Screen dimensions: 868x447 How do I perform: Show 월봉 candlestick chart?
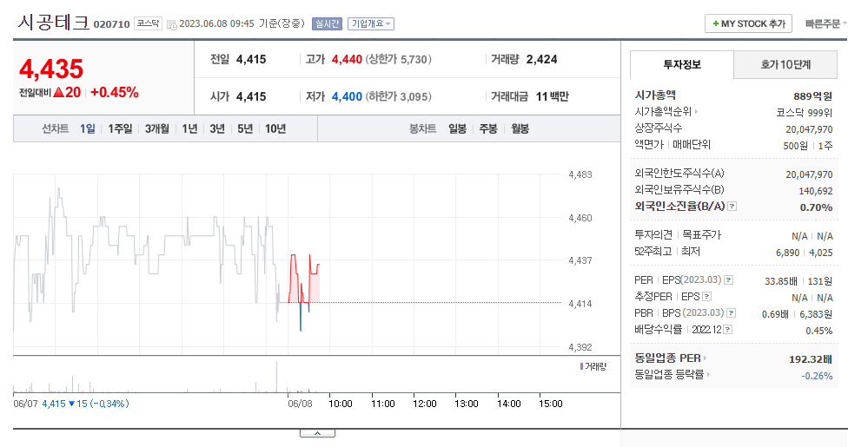[x=520, y=129]
